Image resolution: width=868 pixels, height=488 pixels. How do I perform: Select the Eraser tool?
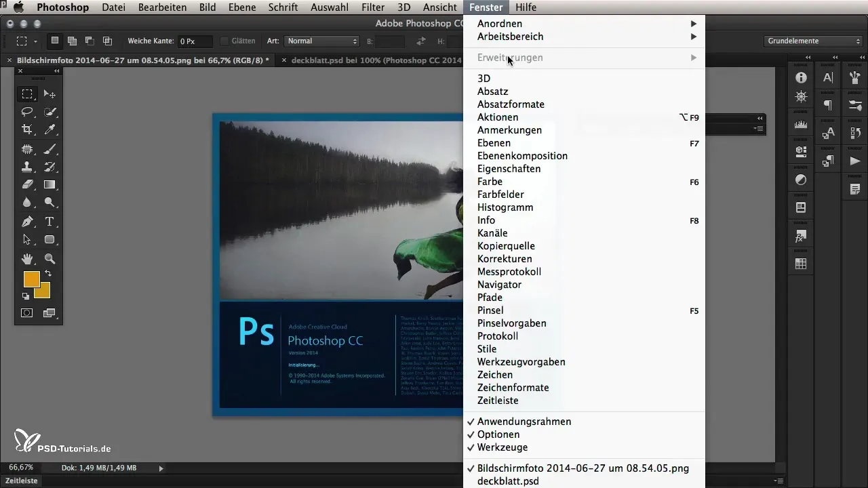point(27,184)
